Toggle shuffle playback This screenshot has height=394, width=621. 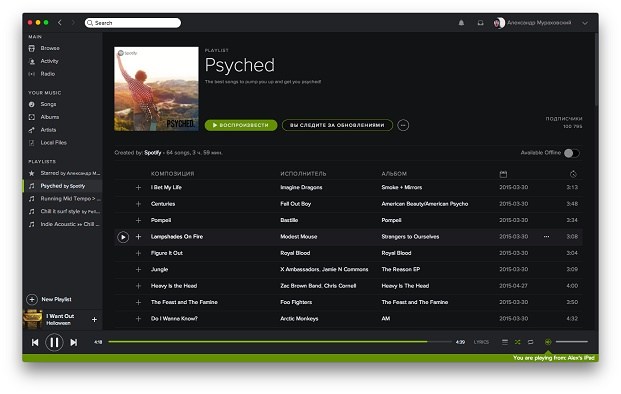click(518, 342)
